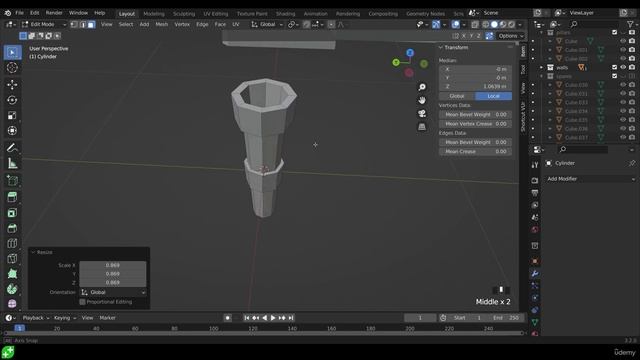The width and height of the screenshot is (640, 360).
Task: Activate the Annotate tool
Action: coord(12,147)
